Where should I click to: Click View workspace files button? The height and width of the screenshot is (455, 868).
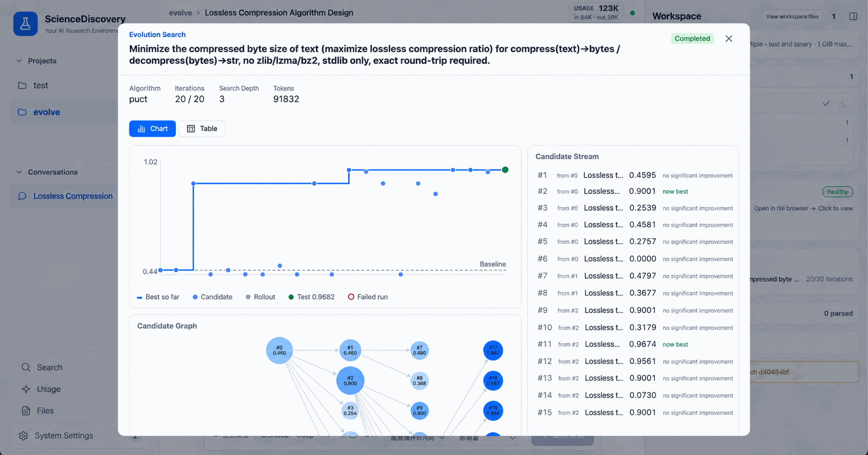(x=792, y=17)
